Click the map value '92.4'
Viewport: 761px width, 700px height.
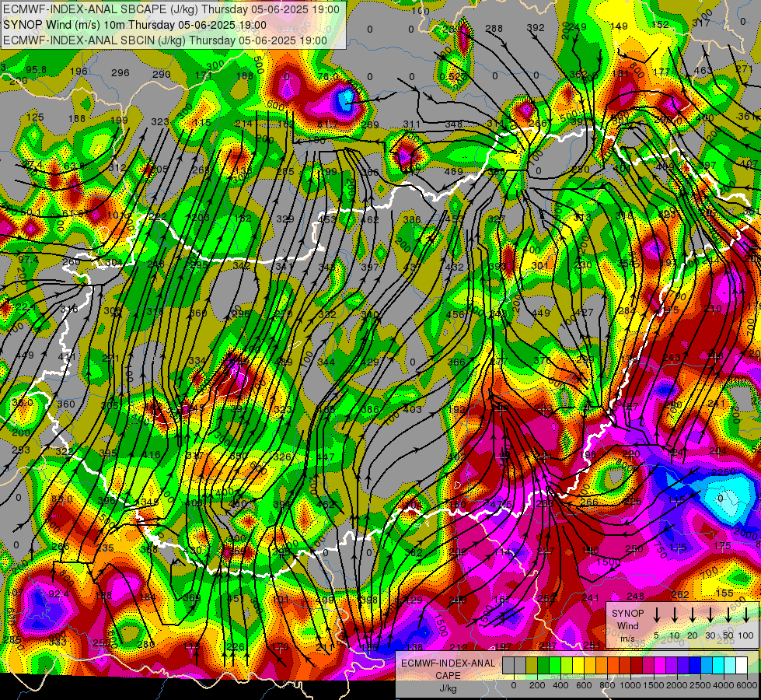point(58,593)
